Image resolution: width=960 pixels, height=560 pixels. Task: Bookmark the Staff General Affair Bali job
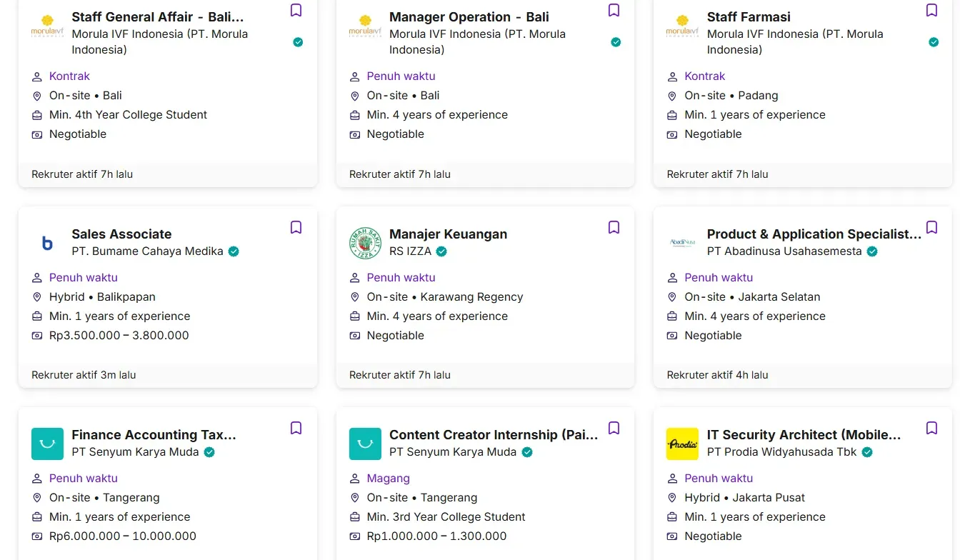click(296, 10)
